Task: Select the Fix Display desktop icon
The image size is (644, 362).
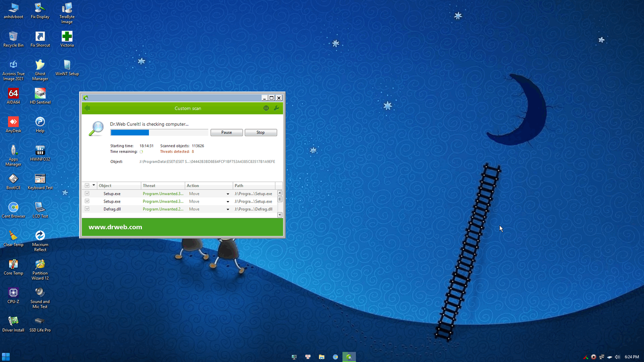Action: 40,10
